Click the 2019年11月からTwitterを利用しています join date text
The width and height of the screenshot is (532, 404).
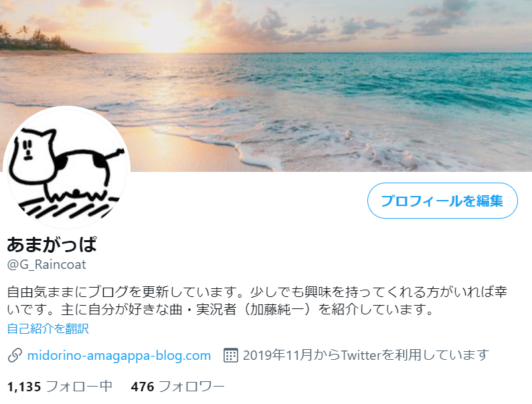[366, 355]
